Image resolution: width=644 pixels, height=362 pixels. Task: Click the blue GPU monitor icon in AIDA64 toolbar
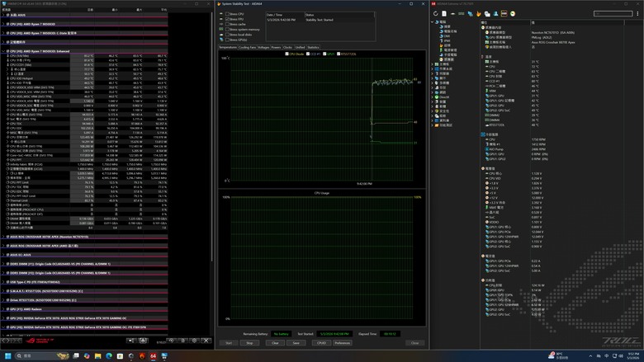(470, 13)
